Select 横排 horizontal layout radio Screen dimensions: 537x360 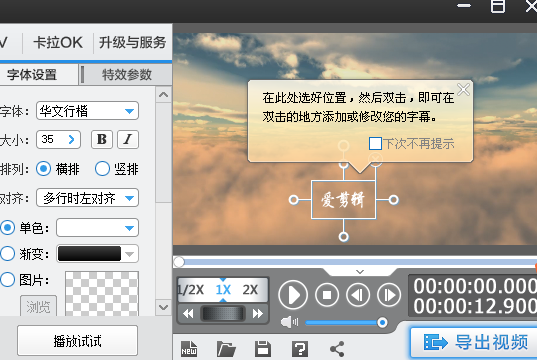[43, 169]
